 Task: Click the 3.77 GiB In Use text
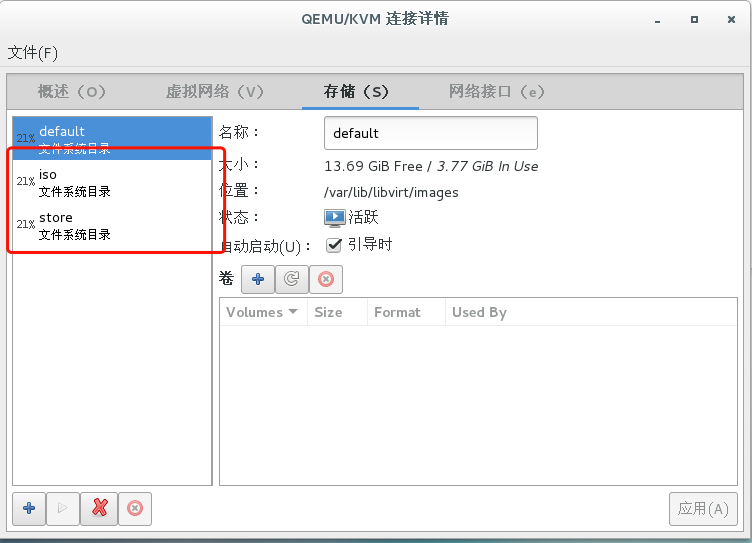pos(487,166)
